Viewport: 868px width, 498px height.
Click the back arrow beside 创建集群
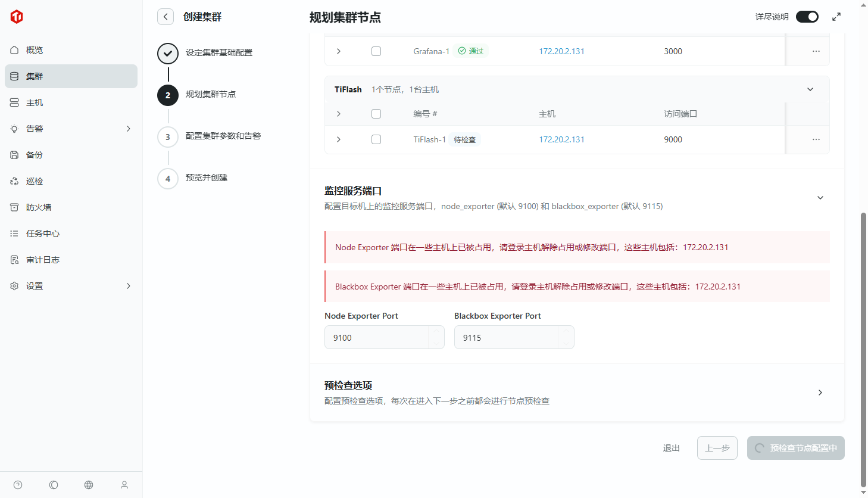point(166,17)
